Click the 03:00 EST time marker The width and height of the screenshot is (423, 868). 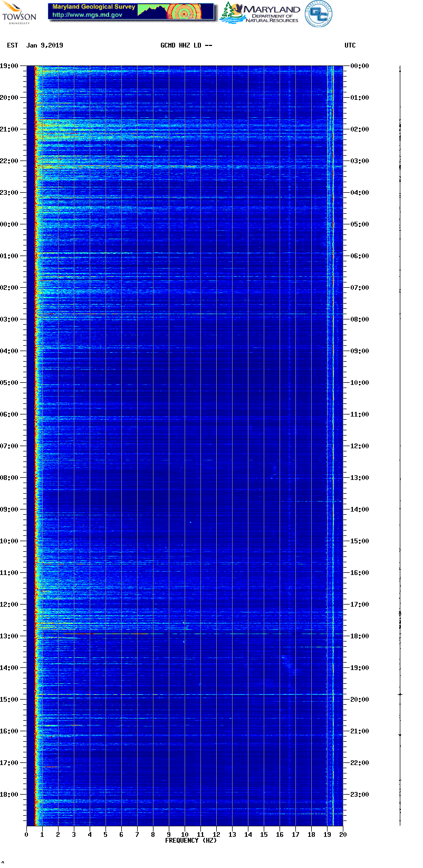pyautogui.click(x=9, y=319)
